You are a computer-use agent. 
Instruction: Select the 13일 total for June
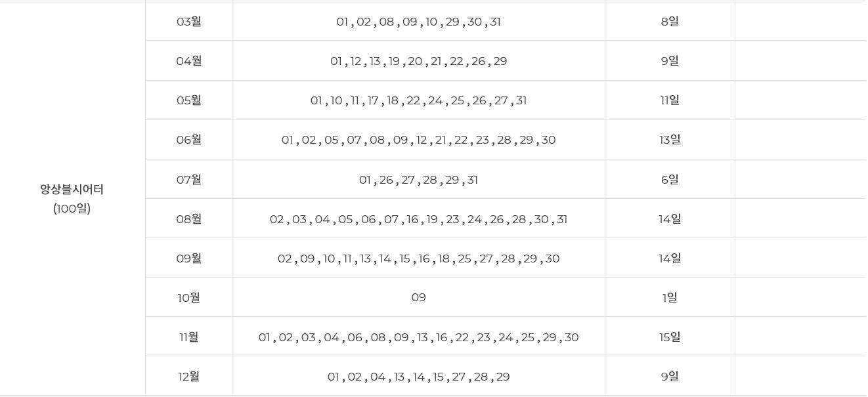click(x=670, y=139)
